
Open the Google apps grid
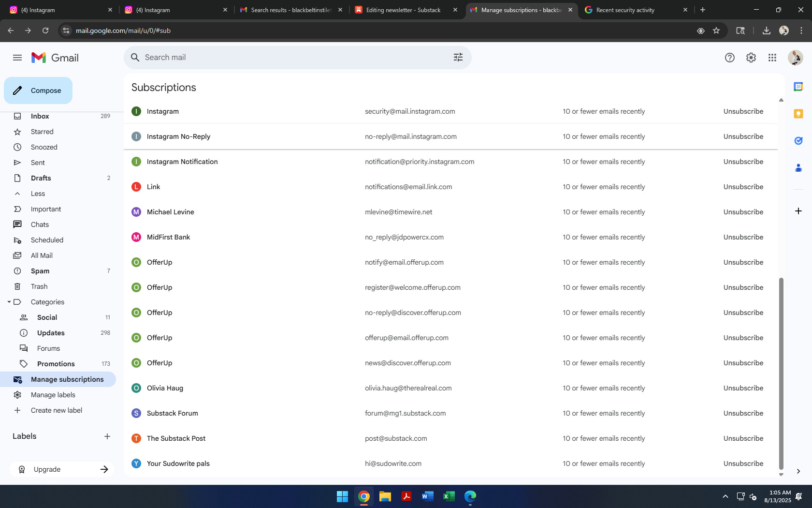point(772,58)
